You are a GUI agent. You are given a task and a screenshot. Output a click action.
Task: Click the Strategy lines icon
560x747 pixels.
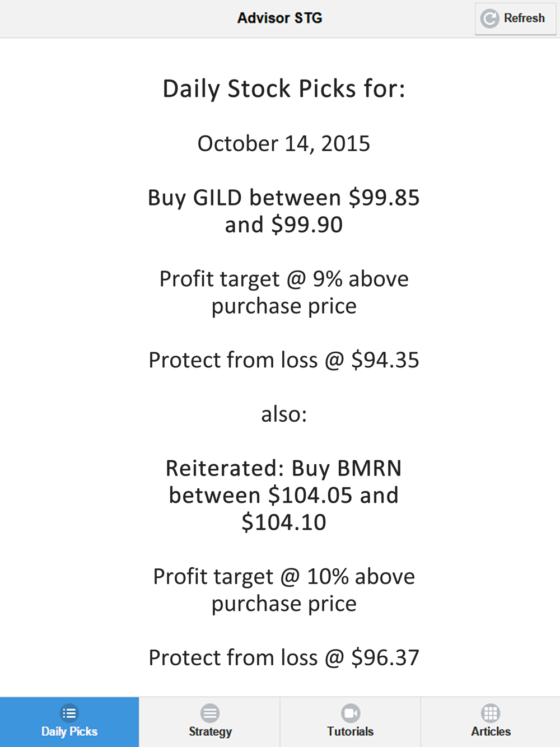tap(210, 713)
